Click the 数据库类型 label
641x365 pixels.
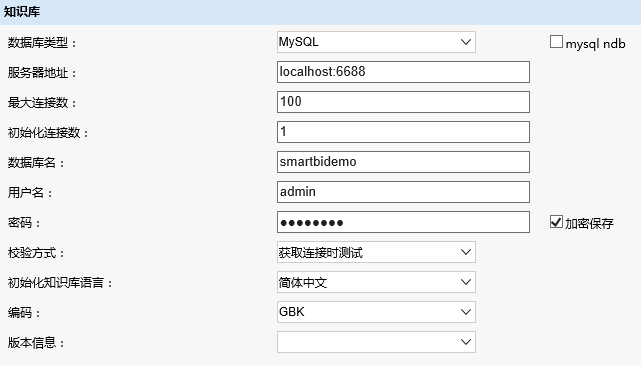coord(42,43)
